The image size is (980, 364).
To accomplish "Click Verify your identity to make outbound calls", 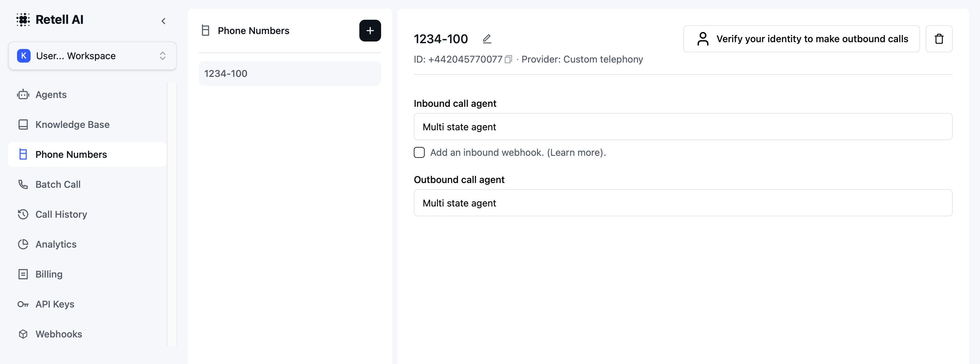I will click(801, 39).
